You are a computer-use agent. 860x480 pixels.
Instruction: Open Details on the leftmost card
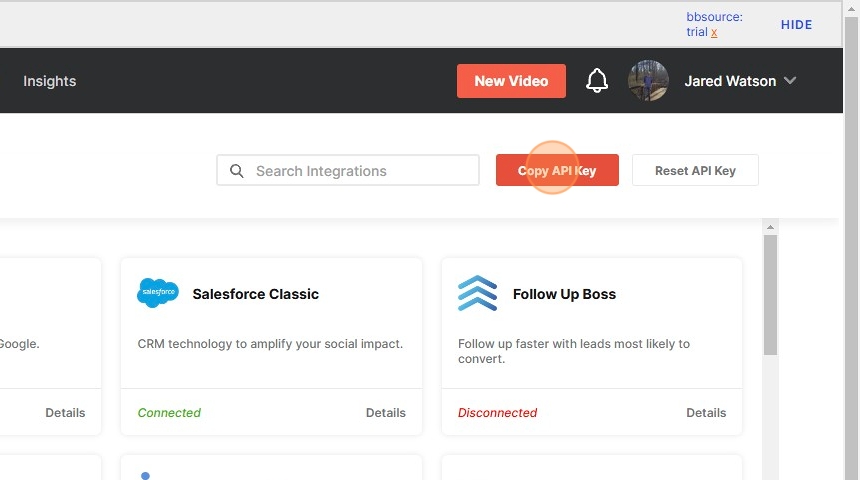point(65,413)
